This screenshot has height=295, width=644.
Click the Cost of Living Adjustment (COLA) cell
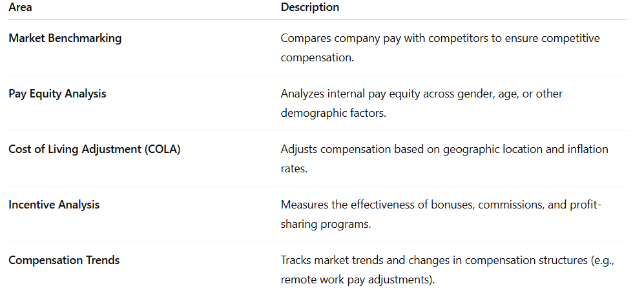[94, 149]
